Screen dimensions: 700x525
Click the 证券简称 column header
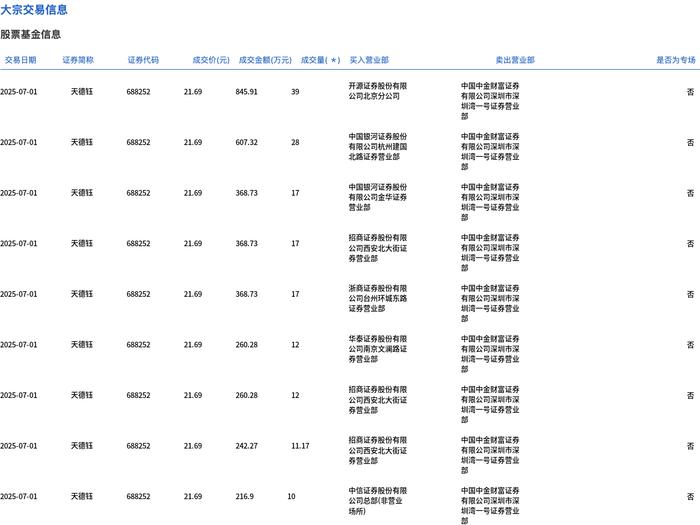[78, 60]
